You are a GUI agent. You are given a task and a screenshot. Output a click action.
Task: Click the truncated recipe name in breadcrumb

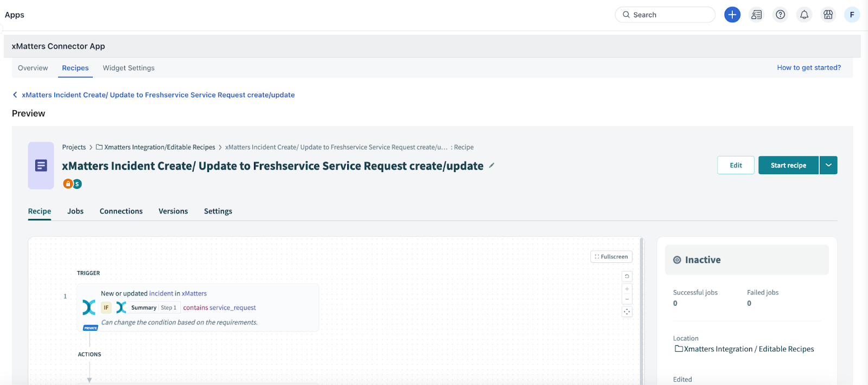pos(336,147)
